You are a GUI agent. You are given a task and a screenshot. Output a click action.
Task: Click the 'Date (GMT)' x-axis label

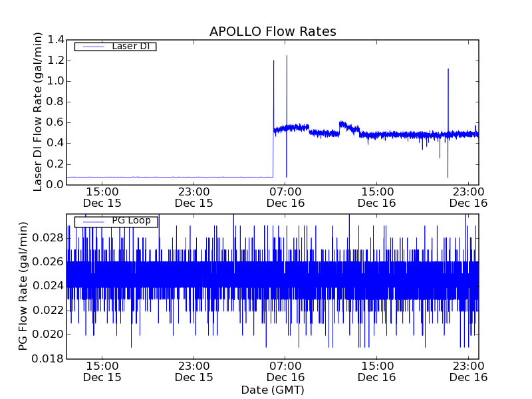273,390
